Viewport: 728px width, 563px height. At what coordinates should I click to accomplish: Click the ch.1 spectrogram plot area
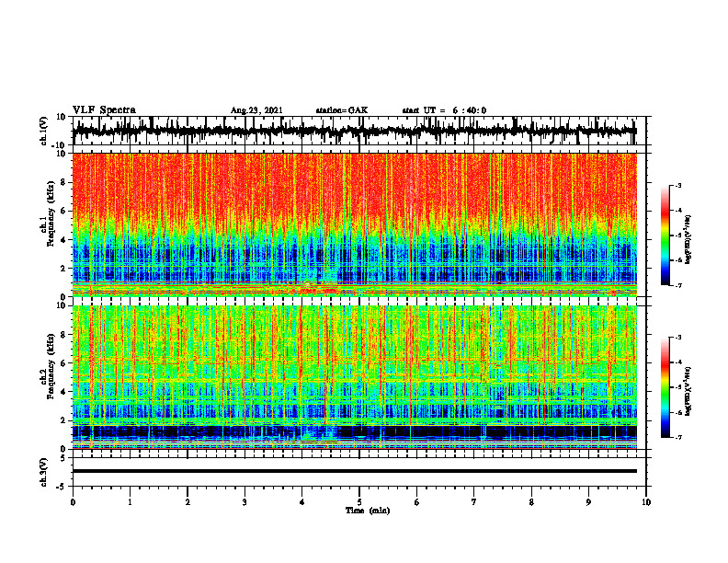(354, 224)
